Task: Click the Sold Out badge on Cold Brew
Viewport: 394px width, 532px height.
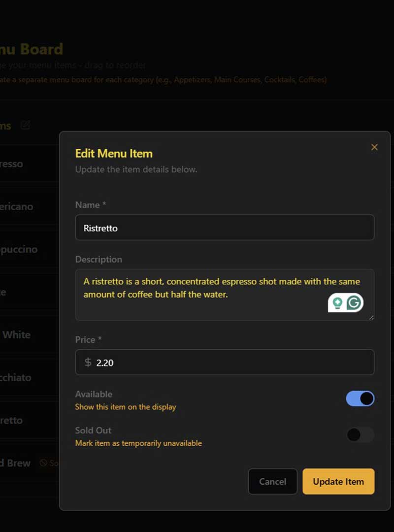Action: 48,463
